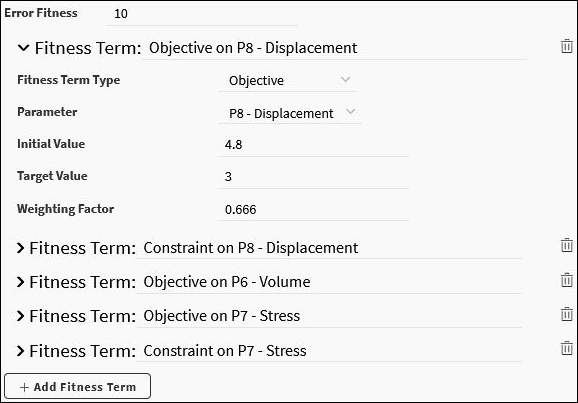Click the Target Value field showing 3
Screen dimensions: 578x403
(314, 177)
